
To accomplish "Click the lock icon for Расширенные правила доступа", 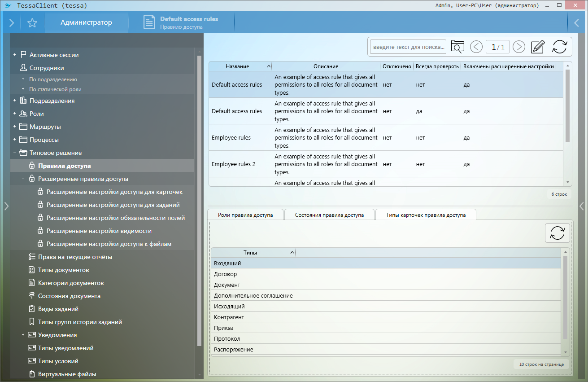I will pos(32,179).
